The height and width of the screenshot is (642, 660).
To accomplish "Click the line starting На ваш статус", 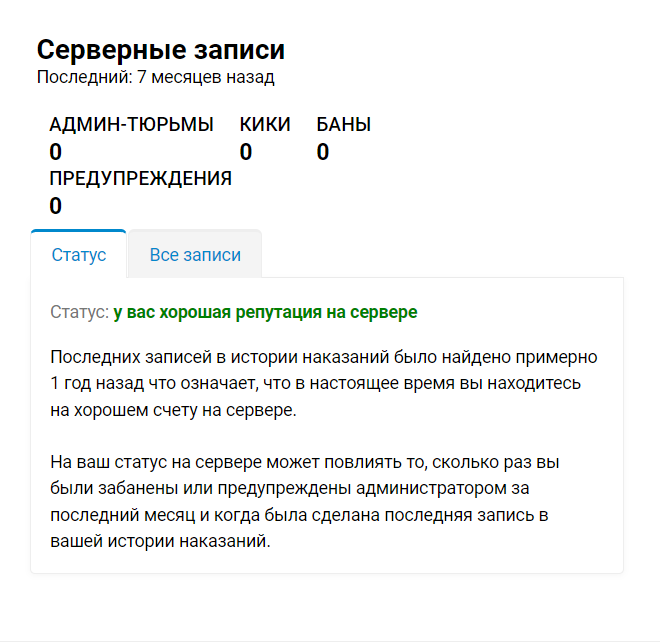I will [x=305, y=462].
